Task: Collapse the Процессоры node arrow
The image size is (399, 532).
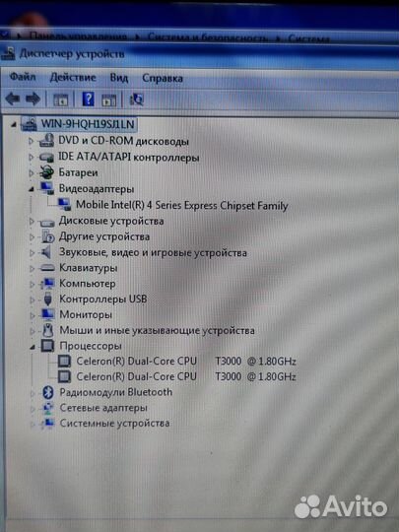Action: pos(33,347)
